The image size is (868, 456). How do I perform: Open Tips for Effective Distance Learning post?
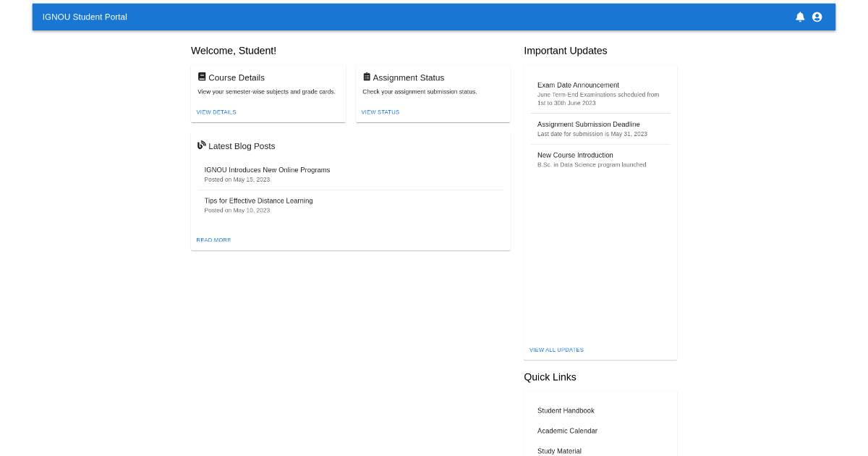[x=258, y=200]
